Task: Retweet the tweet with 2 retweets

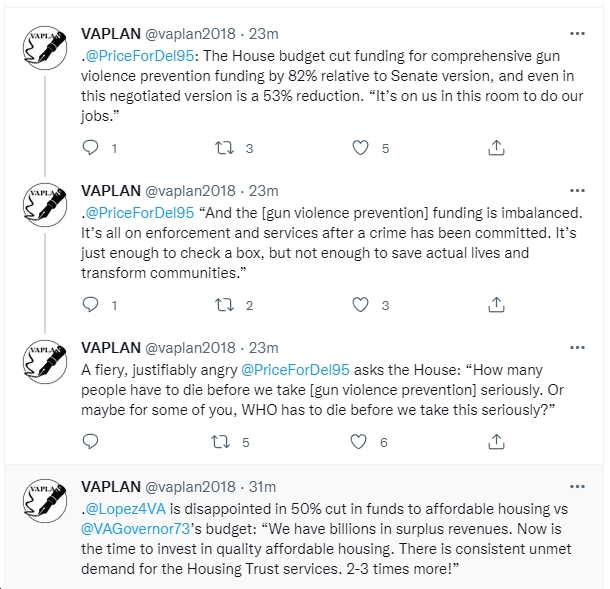Action: [x=225, y=305]
